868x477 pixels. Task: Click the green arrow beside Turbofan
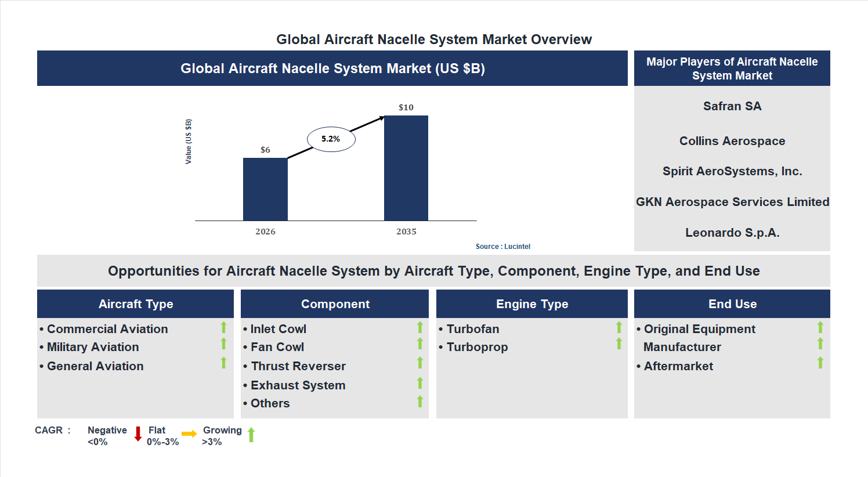(618, 328)
